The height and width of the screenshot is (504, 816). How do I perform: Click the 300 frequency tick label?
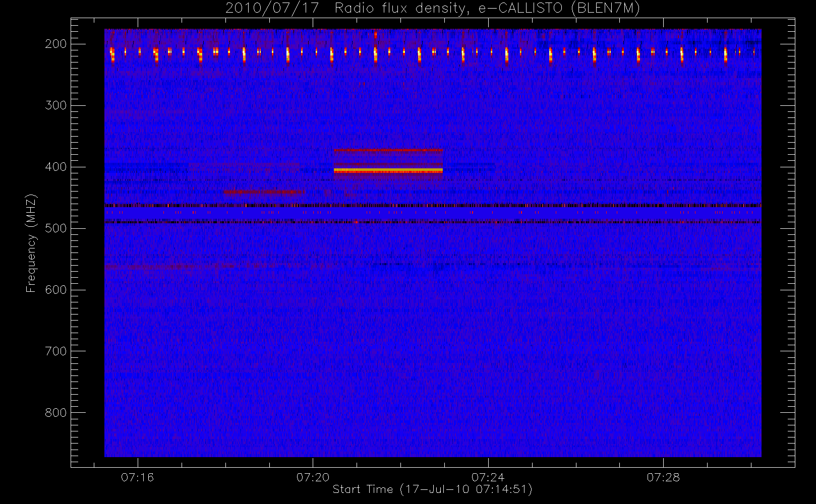click(56, 105)
